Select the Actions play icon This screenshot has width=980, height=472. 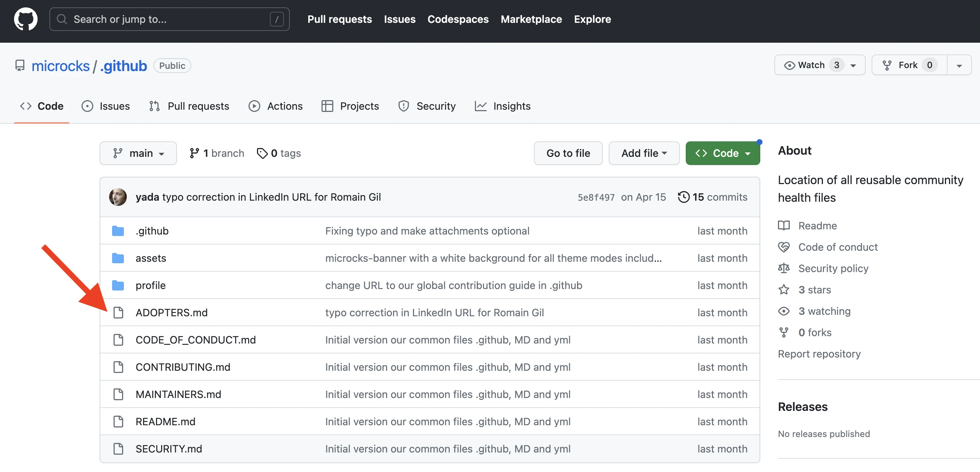pos(254,106)
